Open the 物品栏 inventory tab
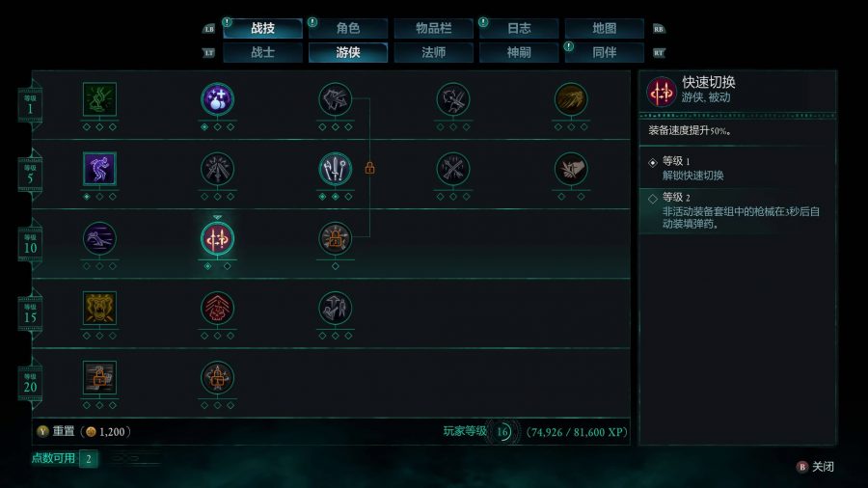The image size is (868, 488). tap(433, 28)
